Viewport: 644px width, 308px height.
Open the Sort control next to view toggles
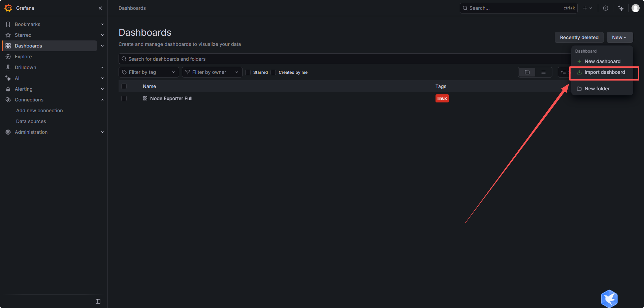click(x=564, y=72)
